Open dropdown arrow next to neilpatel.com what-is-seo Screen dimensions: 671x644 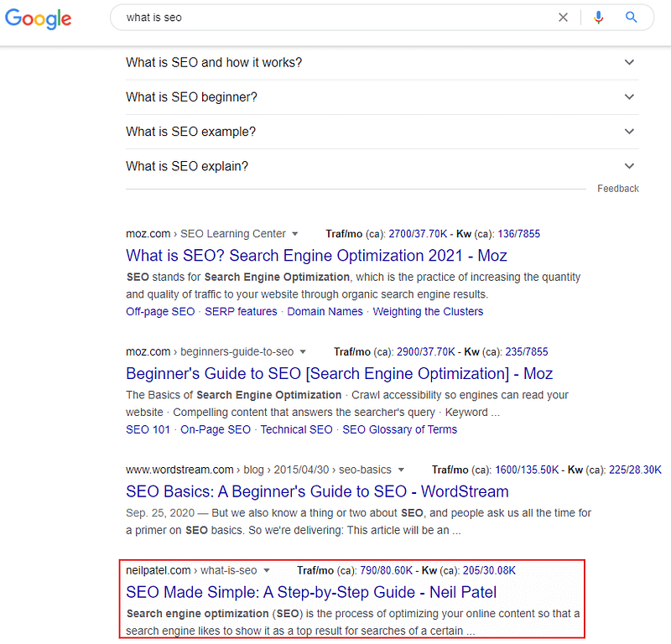click(267, 570)
